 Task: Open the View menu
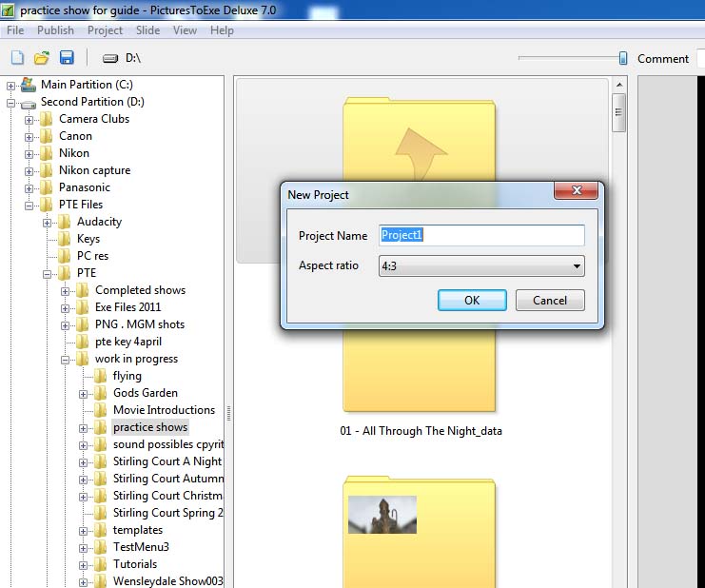(x=185, y=30)
